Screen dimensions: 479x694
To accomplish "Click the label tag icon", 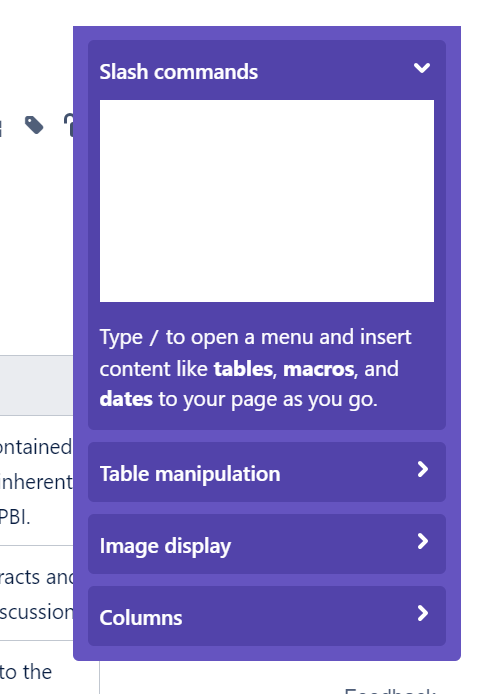I will 34,125.
